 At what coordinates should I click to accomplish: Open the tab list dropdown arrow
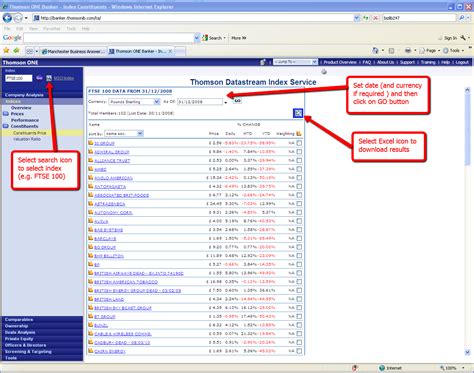tap(37, 51)
